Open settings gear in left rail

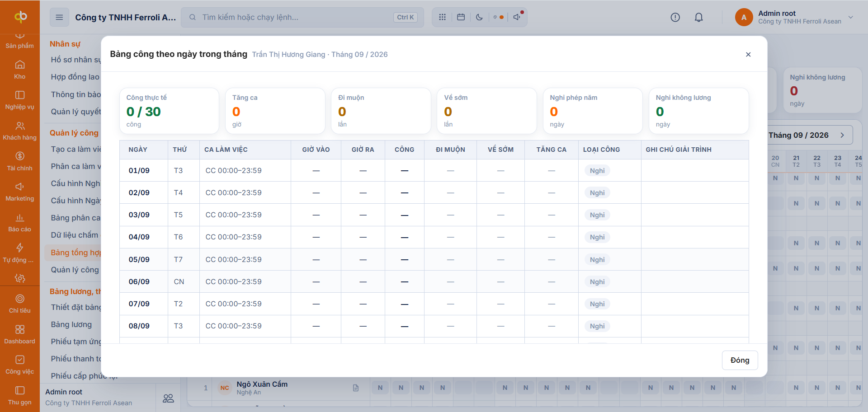[x=20, y=278]
